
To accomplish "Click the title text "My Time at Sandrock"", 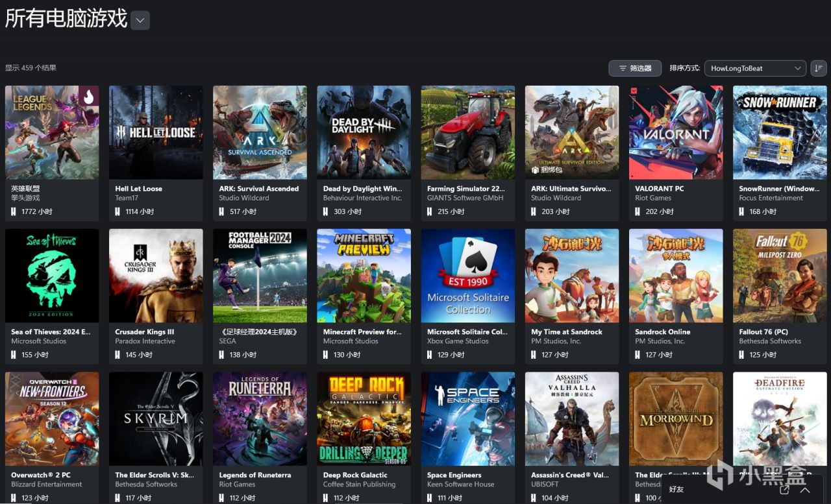I will click(x=567, y=332).
